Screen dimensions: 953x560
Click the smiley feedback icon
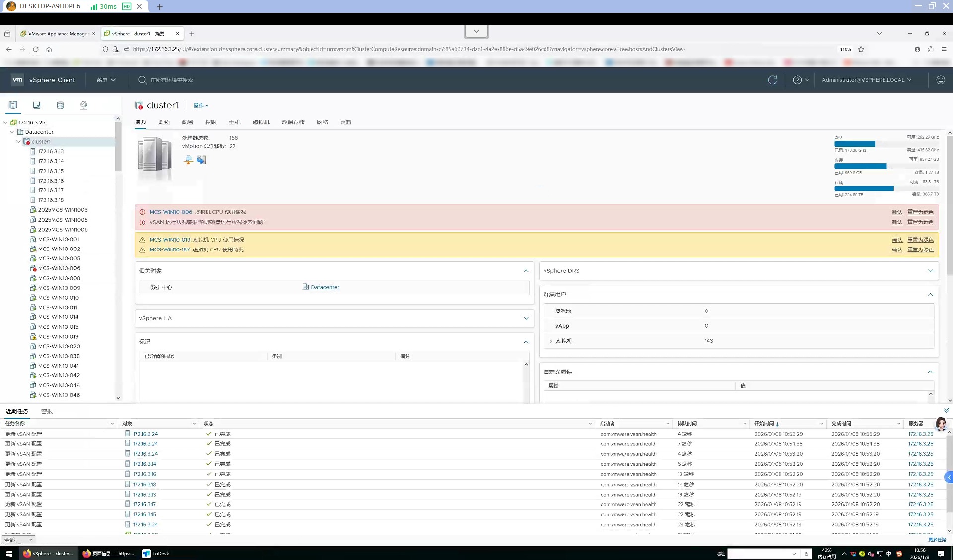[x=940, y=80]
